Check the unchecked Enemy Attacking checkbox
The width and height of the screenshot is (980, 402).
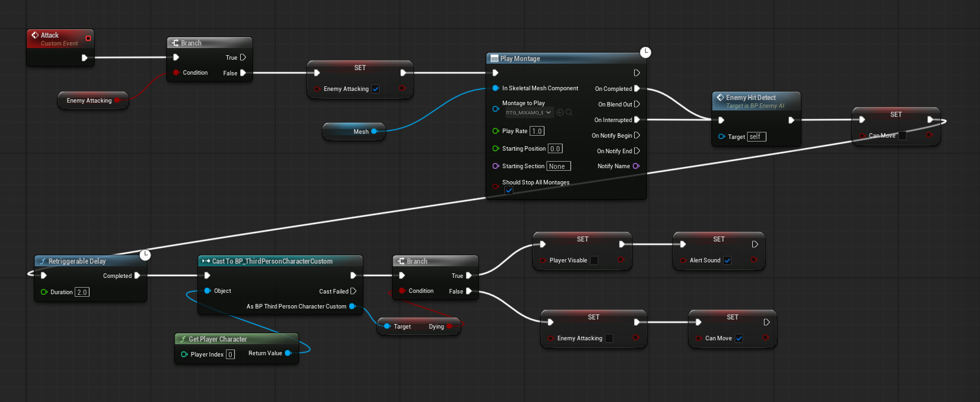[x=609, y=338]
